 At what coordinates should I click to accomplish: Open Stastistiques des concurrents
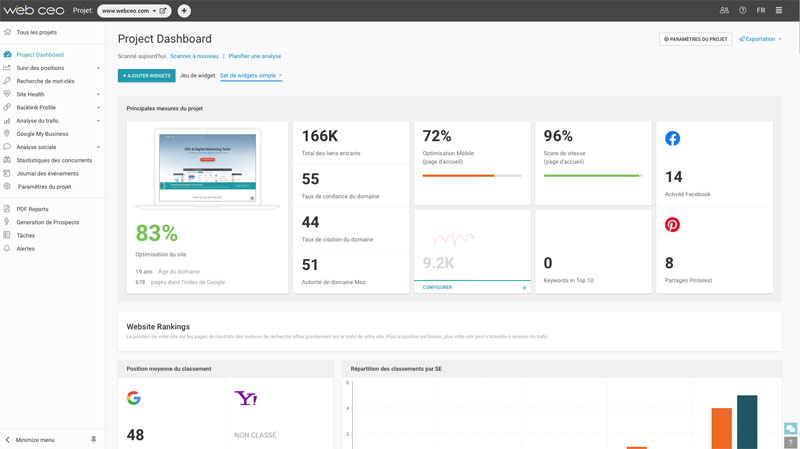(x=54, y=160)
